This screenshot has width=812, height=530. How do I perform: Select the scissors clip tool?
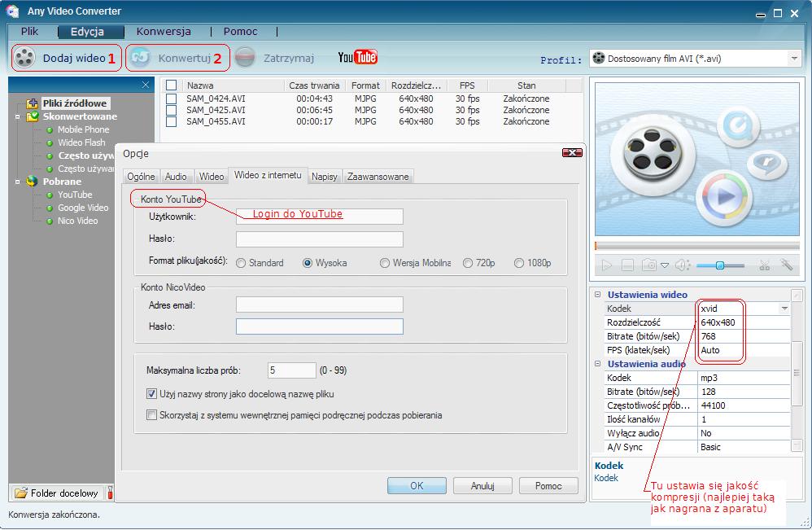[765, 265]
